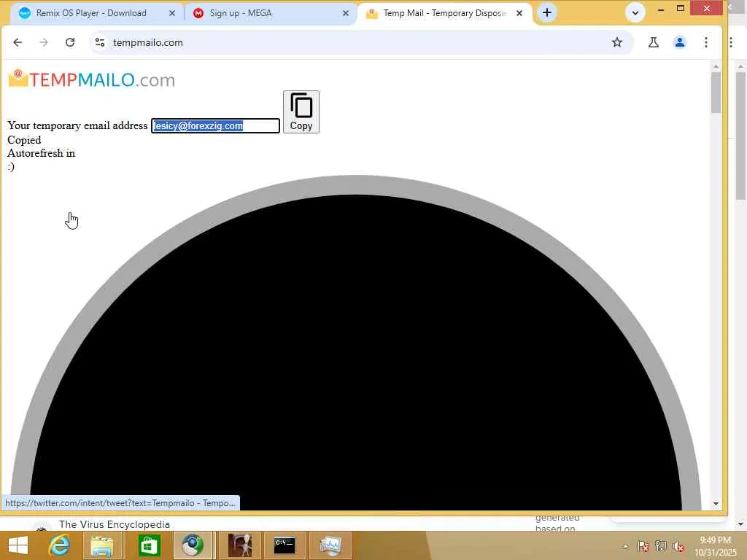Image resolution: width=747 pixels, height=560 pixels.
Task: Click the muted volume tray icon
Action: [x=678, y=546]
